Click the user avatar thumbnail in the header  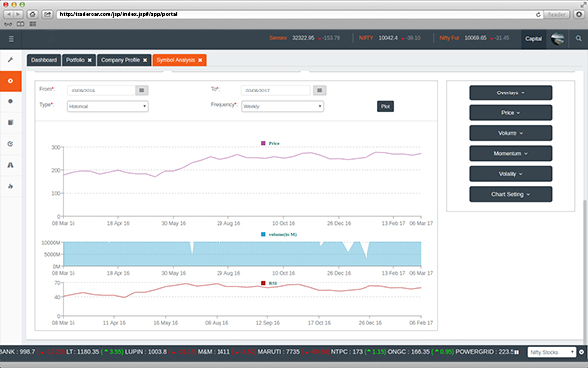pos(557,39)
